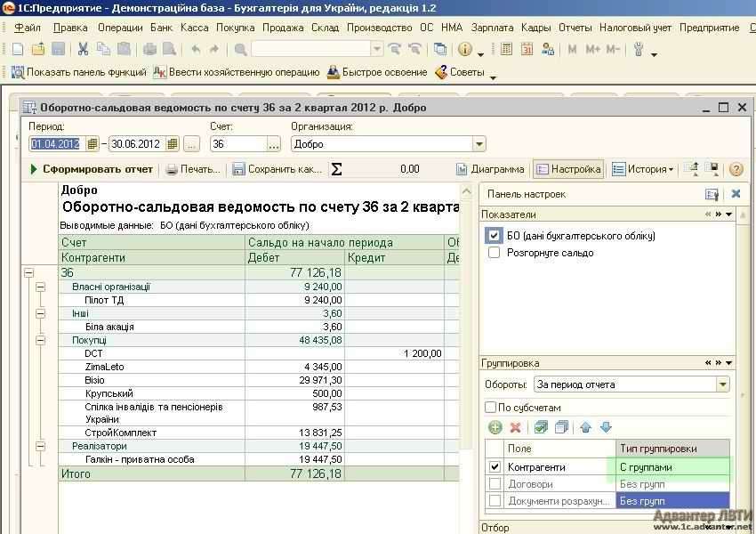Click the period selection ellipsis button

click(x=191, y=144)
